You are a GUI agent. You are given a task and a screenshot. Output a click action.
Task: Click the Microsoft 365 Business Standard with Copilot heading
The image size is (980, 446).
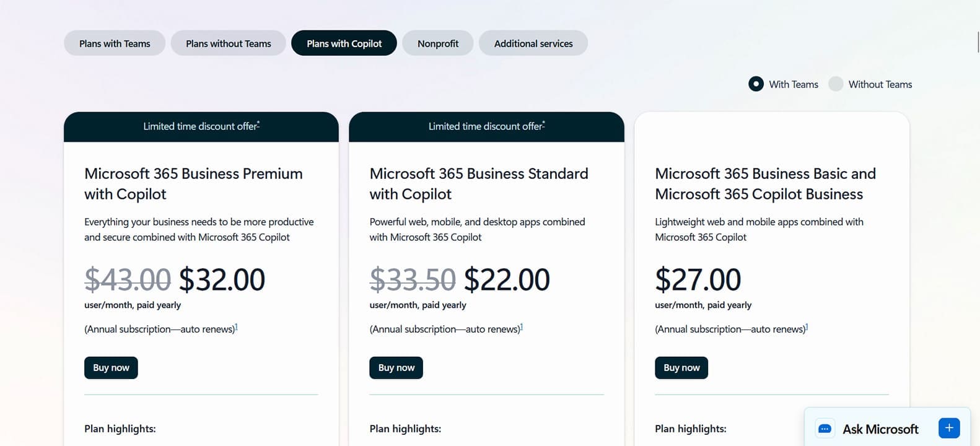coord(479,184)
